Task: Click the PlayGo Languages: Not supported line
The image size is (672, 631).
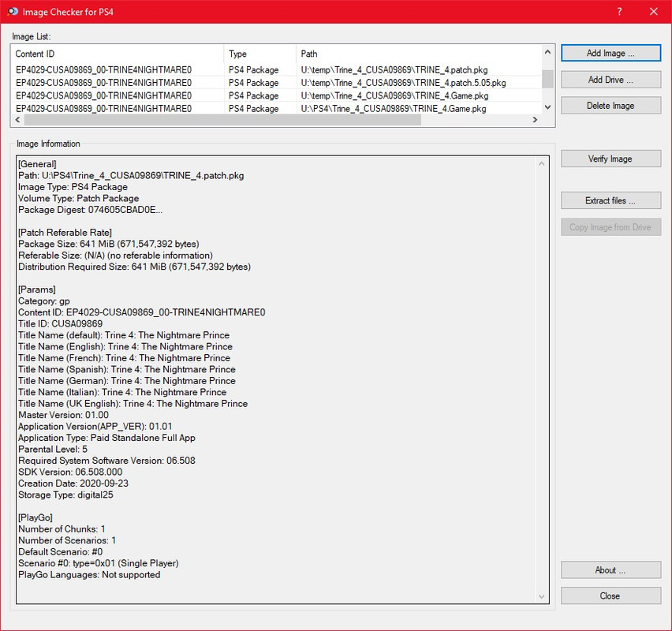Action: pyautogui.click(x=90, y=575)
